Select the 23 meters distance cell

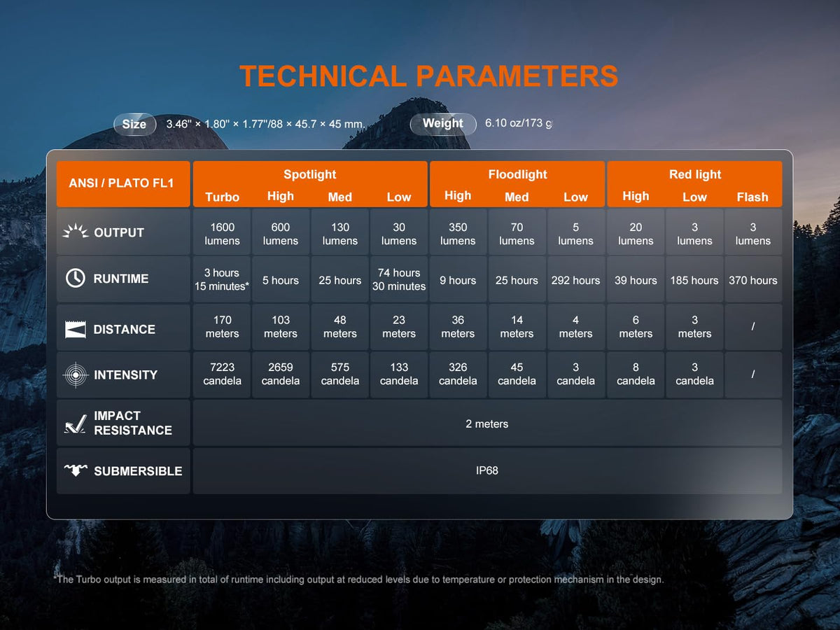tap(399, 327)
